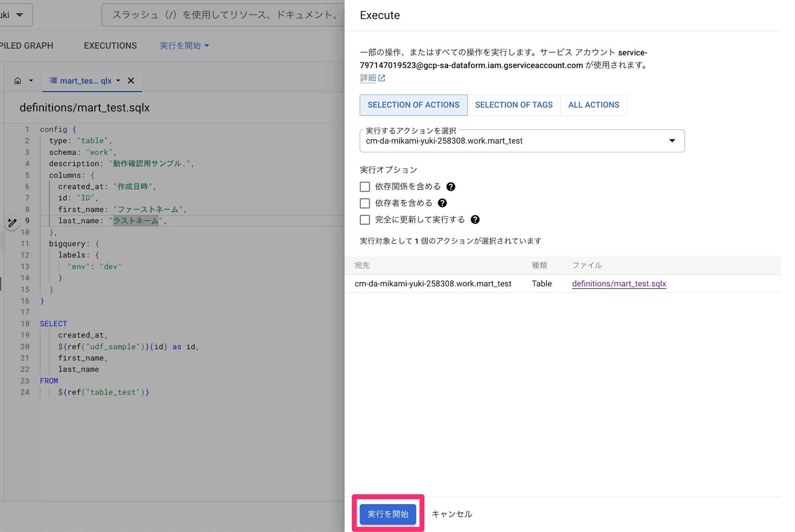Click line 18 SELECT in the code editor
Screen dimensions: 795x532
(x=53, y=324)
